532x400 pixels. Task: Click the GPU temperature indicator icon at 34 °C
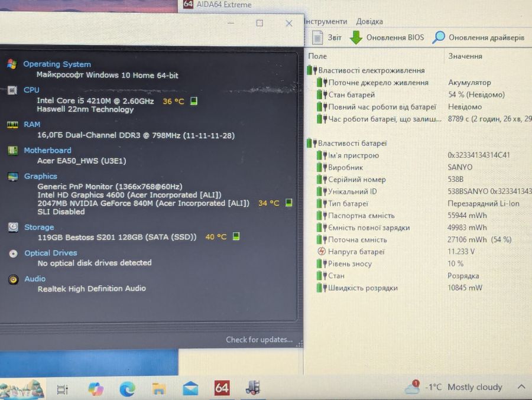[288, 203]
